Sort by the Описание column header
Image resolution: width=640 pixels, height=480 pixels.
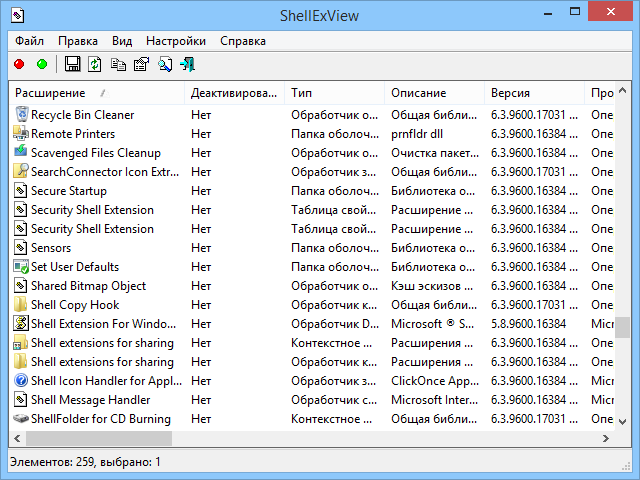(x=434, y=93)
